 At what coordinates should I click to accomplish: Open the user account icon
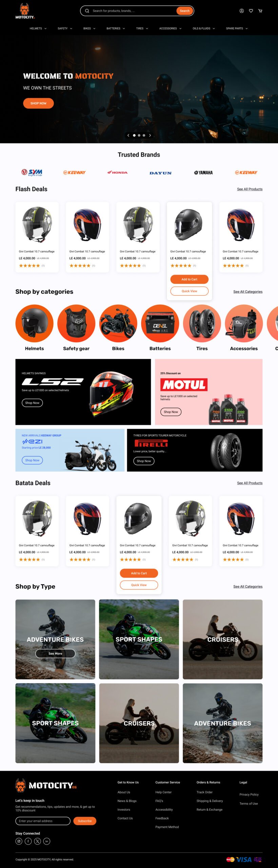tap(242, 11)
